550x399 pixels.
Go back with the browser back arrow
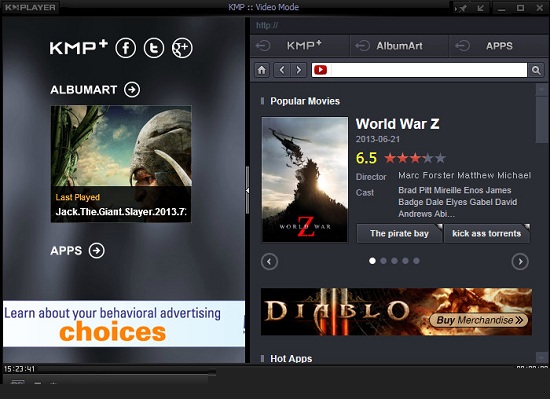point(282,70)
